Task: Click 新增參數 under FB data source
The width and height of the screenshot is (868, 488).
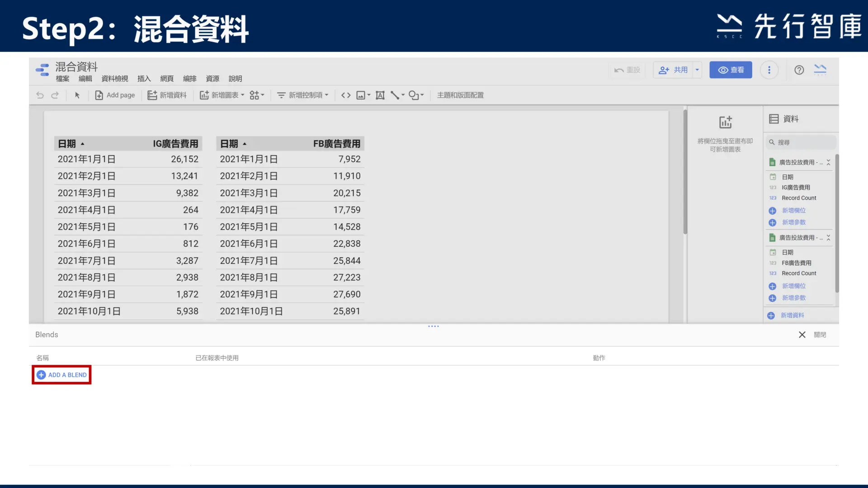Action: tap(793, 298)
